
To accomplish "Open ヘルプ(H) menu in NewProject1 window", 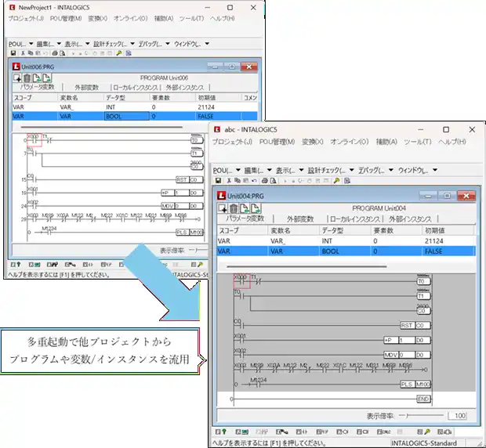I will (x=223, y=19).
